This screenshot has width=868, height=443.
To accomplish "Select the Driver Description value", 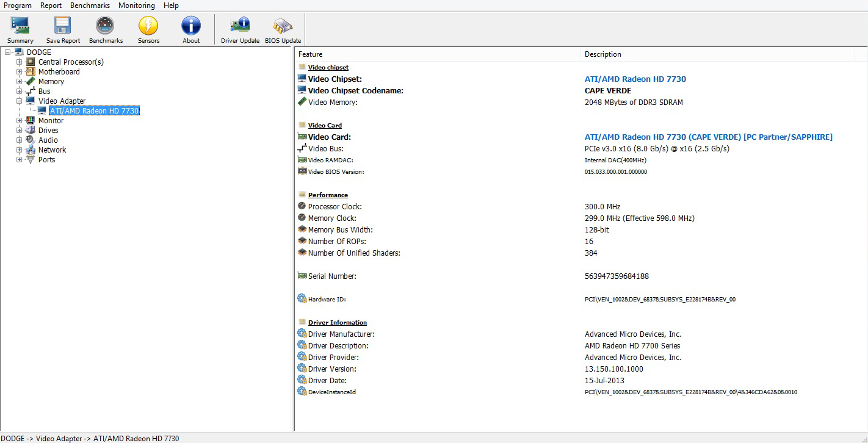I will click(x=632, y=345).
